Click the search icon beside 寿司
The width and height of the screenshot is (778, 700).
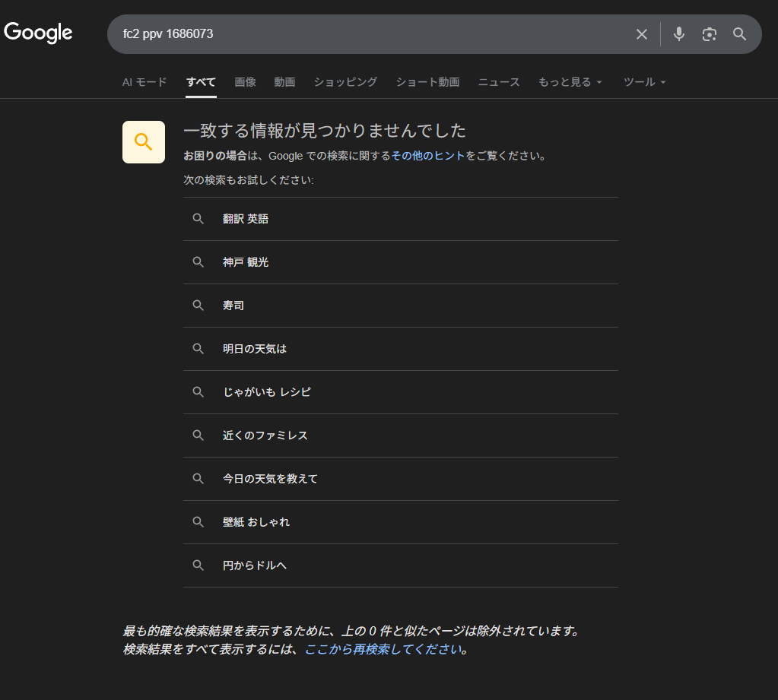coord(198,306)
